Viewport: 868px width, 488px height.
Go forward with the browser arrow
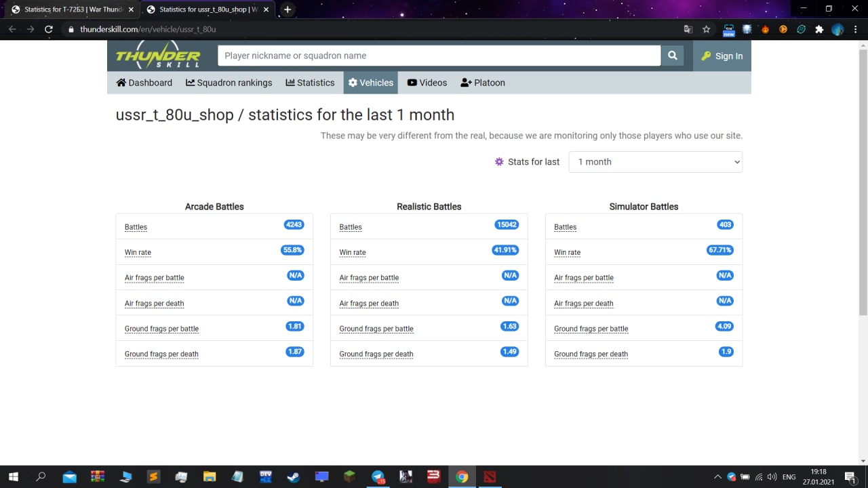[31, 29]
